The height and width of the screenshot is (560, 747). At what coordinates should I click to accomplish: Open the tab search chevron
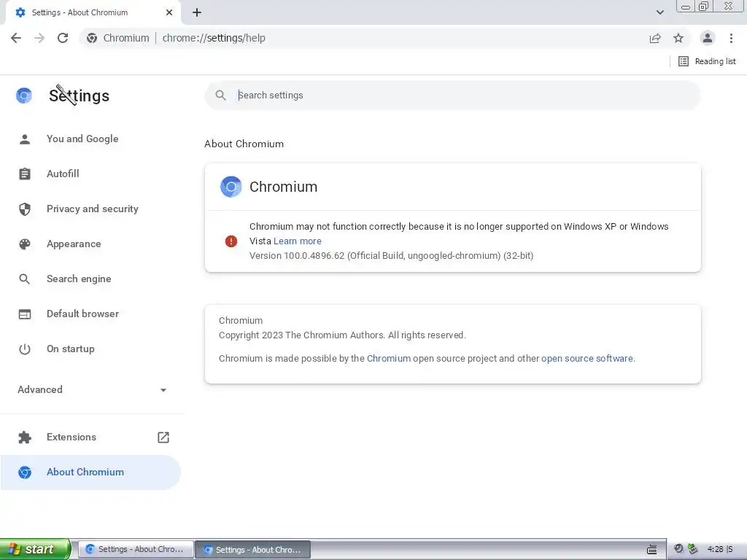[x=659, y=12]
